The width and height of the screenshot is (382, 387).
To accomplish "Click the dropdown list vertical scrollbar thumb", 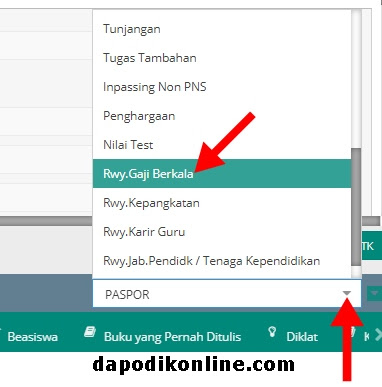I will coord(356,207).
